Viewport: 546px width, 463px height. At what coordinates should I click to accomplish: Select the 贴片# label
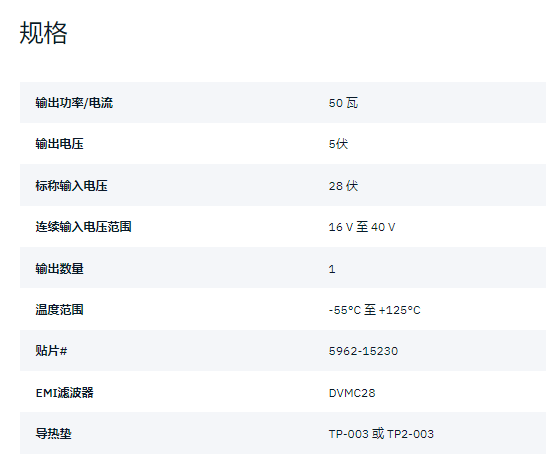click(x=51, y=351)
